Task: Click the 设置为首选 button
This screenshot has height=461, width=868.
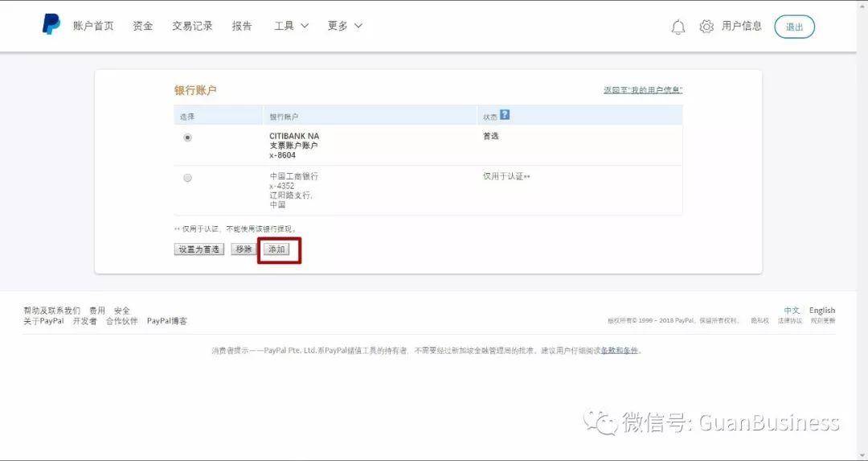Action: (199, 249)
